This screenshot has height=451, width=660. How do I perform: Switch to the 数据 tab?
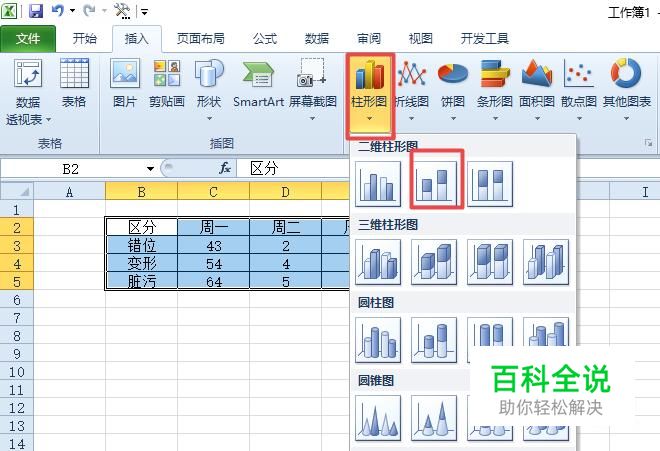pyautogui.click(x=317, y=39)
